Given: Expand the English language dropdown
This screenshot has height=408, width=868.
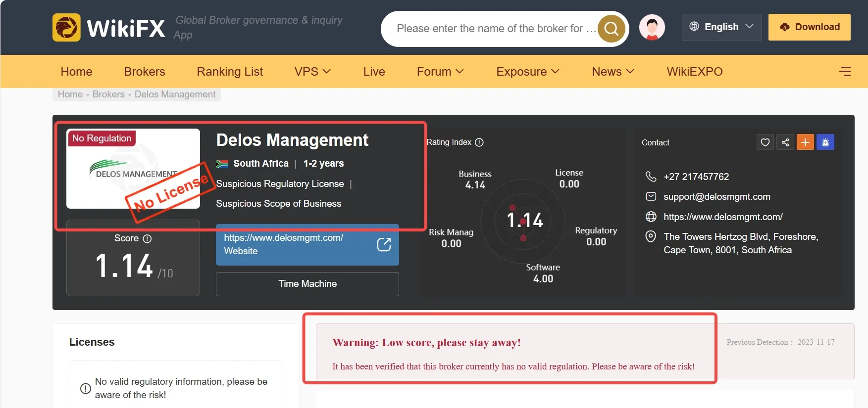Looking at the screenshot, I should (x=721, y=27).
